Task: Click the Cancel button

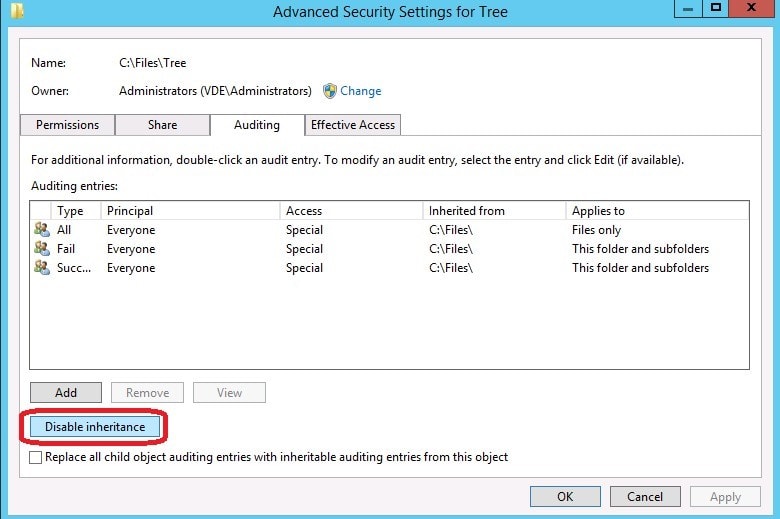Action: pos(645,497)
